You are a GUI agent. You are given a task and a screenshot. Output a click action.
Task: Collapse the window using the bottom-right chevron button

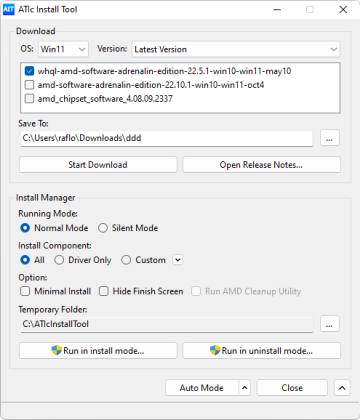click(x=342, y=388)
